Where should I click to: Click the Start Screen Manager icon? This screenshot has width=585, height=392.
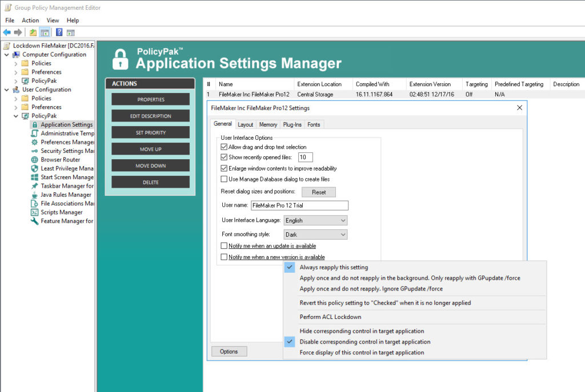pos(35,177)
